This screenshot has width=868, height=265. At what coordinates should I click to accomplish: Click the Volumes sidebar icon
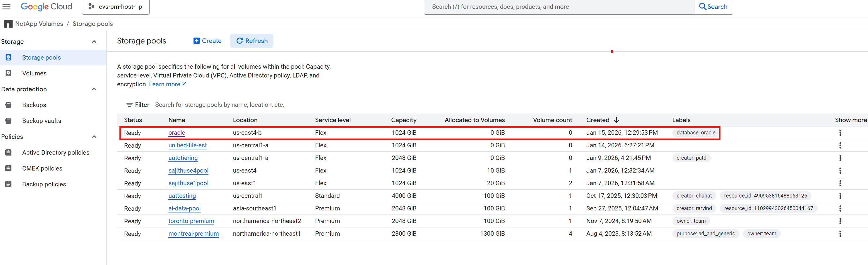8,73
